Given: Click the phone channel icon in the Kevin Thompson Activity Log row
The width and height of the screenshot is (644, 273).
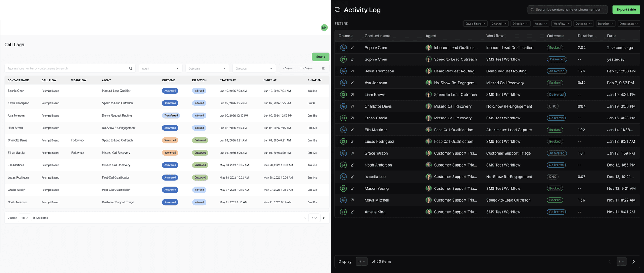Looking at the screenshot, I should point(343,71).
